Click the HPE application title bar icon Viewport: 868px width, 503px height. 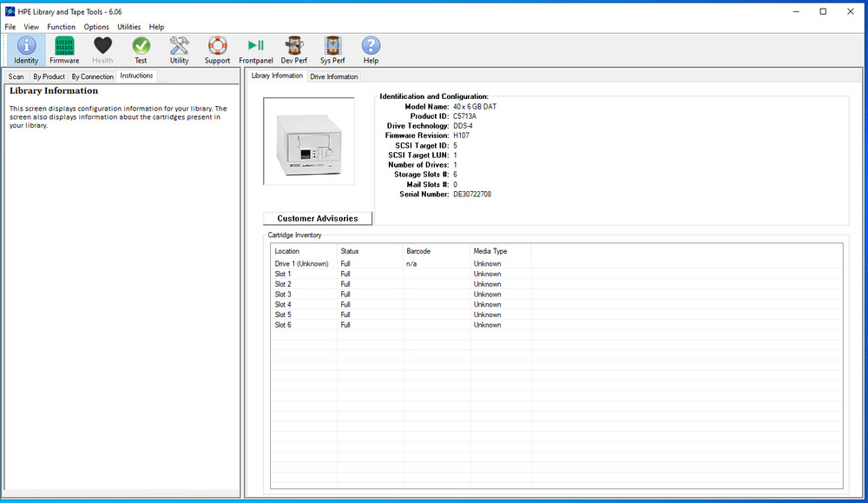coord(10,11)
